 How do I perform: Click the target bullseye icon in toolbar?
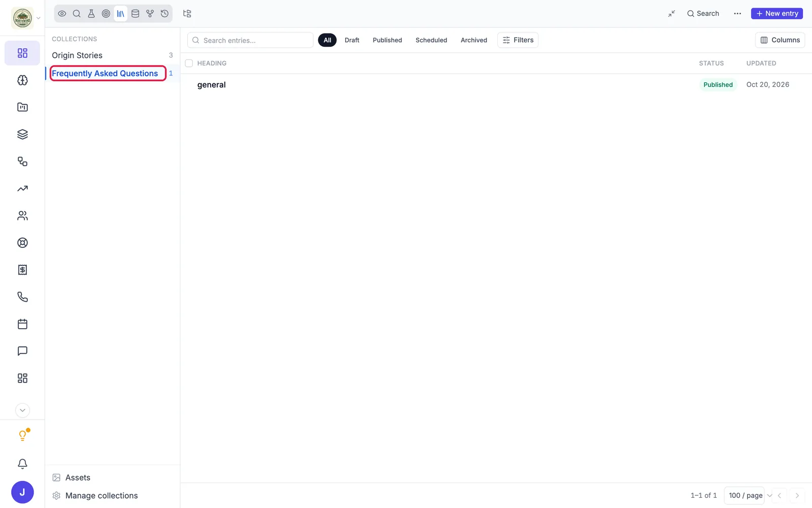(x=106, y=14)
